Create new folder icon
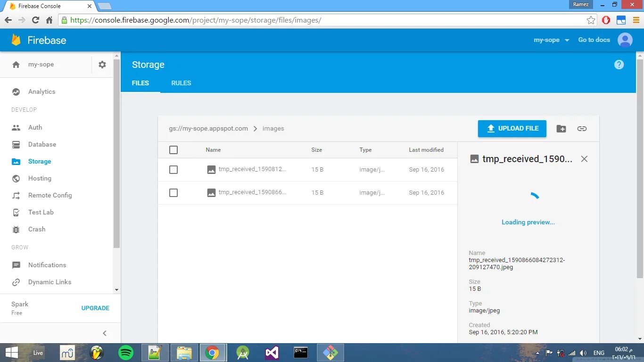644x362 pixels. point(561,129)
